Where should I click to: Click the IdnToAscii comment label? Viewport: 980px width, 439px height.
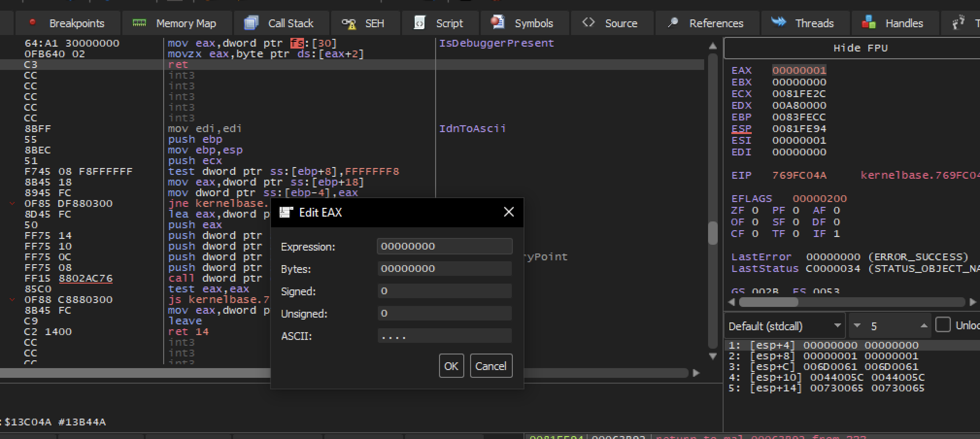tap(473, 129)
